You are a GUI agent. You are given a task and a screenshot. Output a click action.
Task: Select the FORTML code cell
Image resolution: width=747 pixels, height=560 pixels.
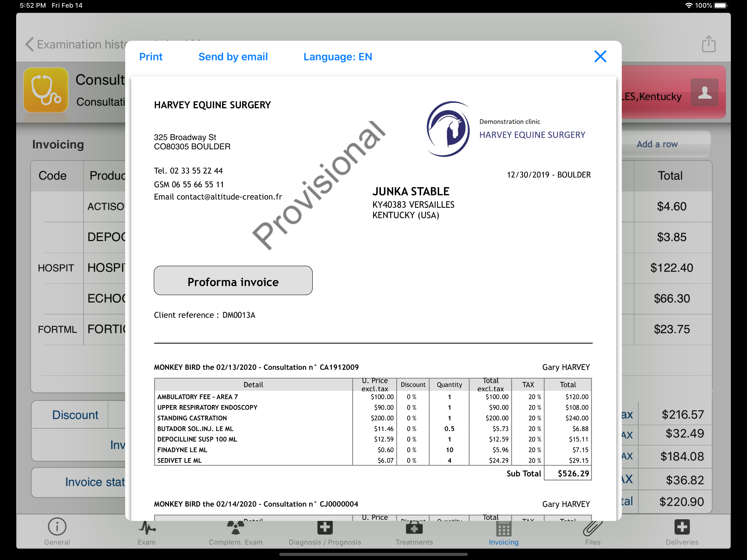click(x=57, y=329)
